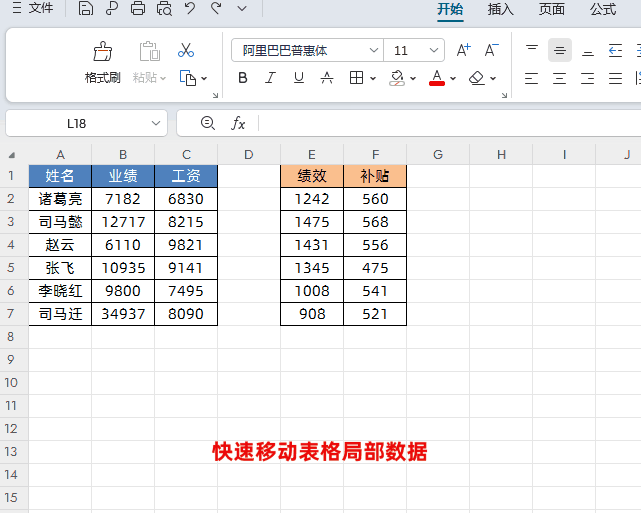Open Print Preview icon
Image resolution: width=641 pixels, height=513 pixels.
(x=164, y=8)
